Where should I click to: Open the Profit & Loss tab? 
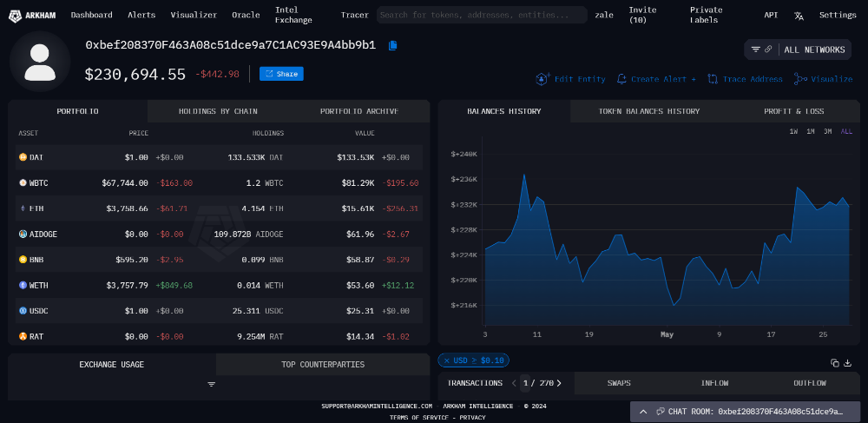[x=793, y=111]
